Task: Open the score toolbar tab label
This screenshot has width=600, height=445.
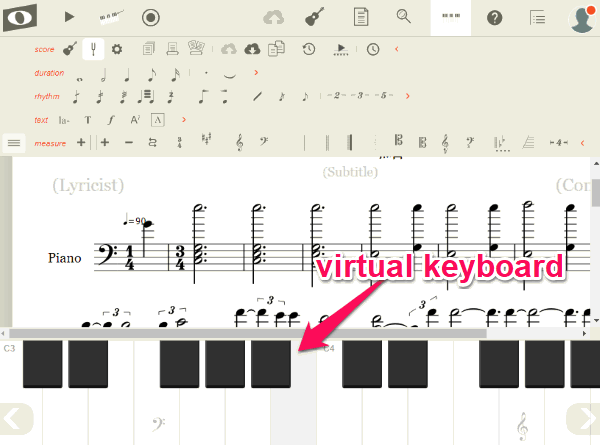Action: coord(44,49)
